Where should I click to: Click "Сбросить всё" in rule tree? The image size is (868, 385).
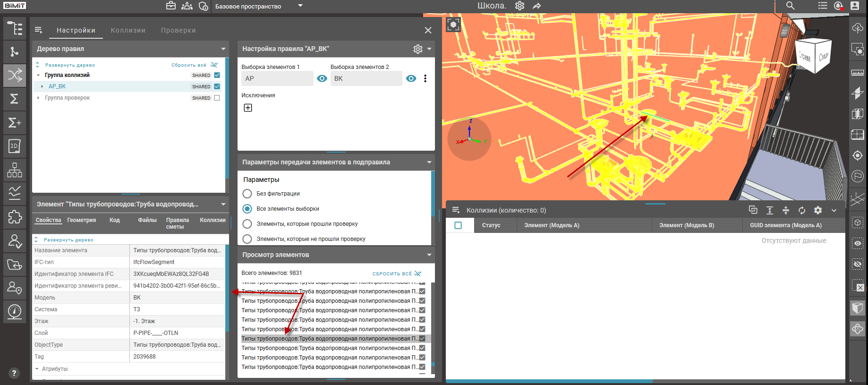click(189, 65)
